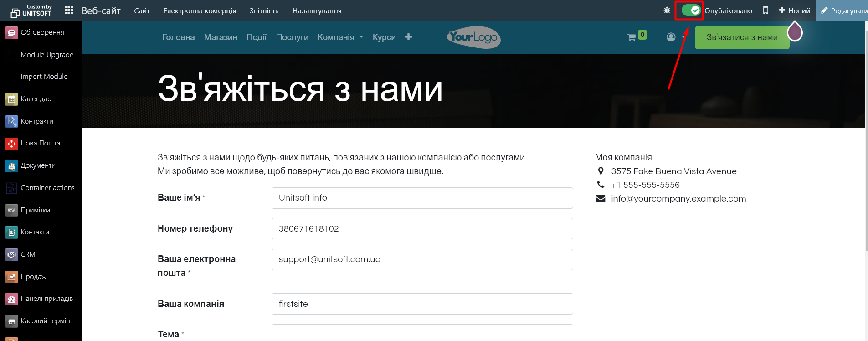
Task: Click the Магазин navigation link
Action: tap(221, 37)
